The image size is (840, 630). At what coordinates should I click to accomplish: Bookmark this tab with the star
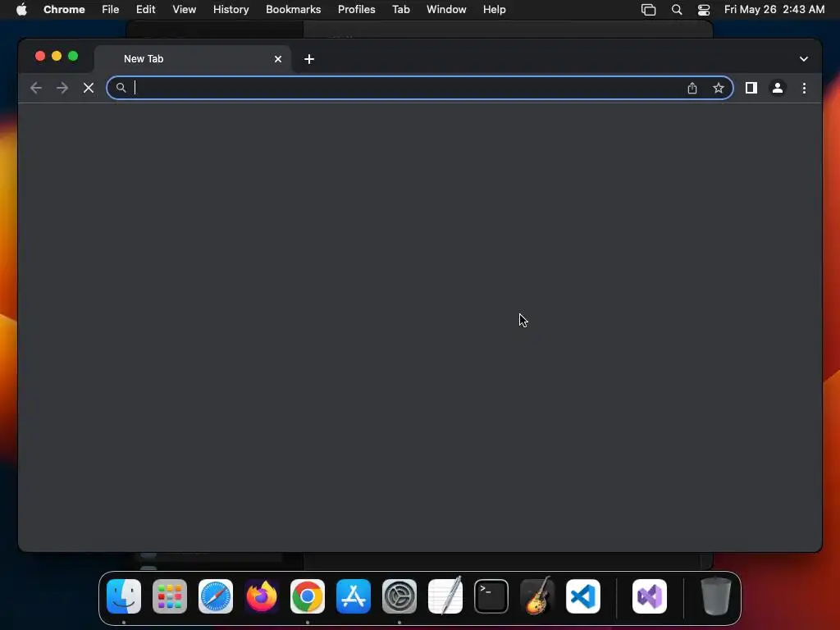(x=719, y=88)
